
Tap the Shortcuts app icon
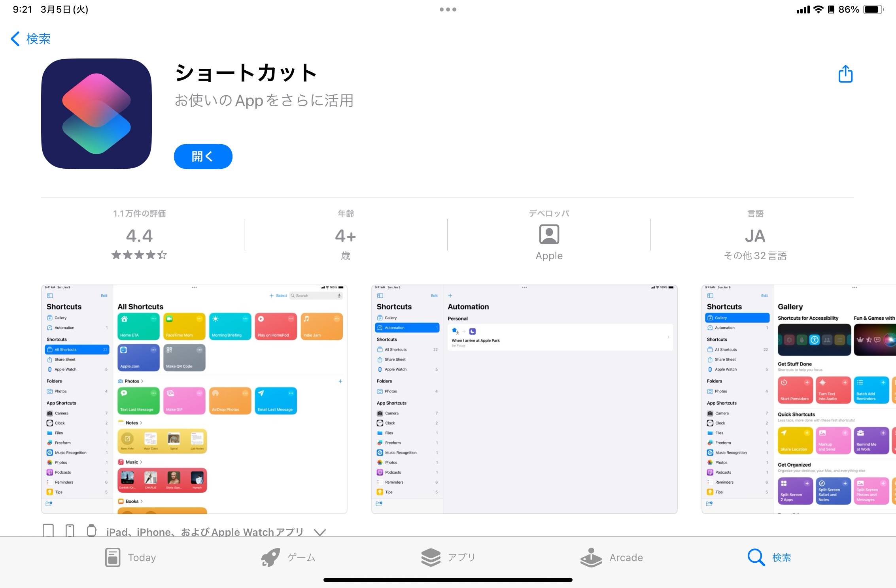(96, 114)
